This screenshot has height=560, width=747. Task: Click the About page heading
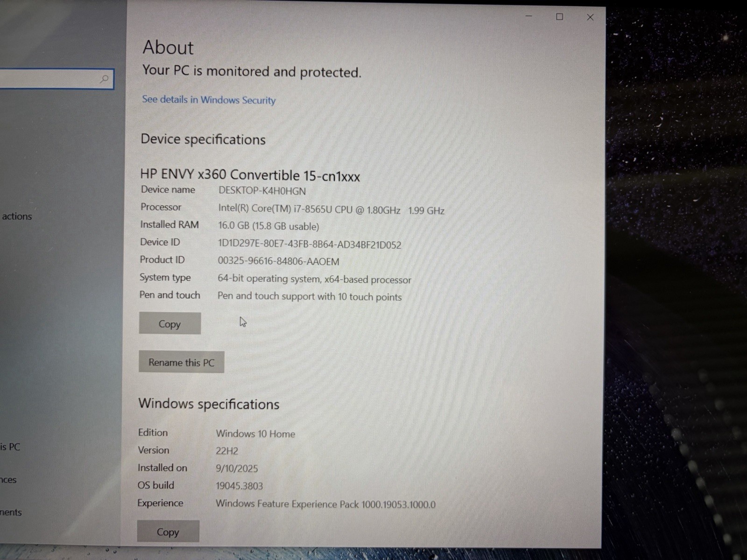pos(168,47)
